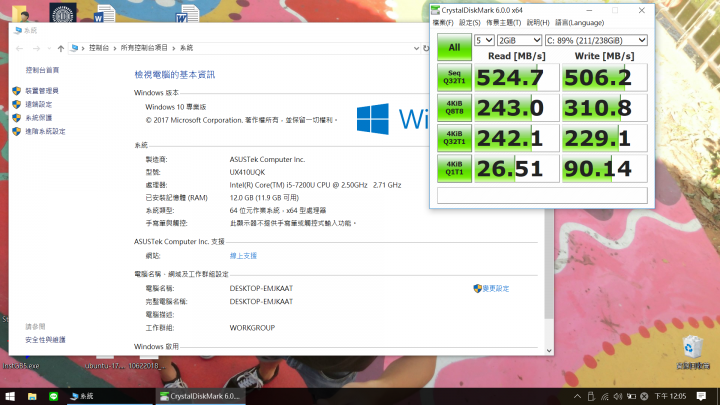
Task: Click the shield icon beside 系統保護
Action: pos(17,118)
